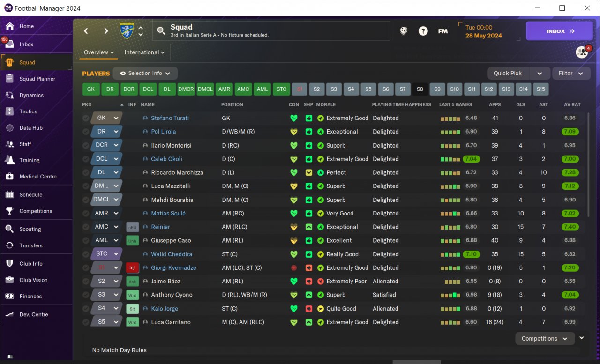Open the Selection Info dropdown
The image size is (600, 364).
145,74
